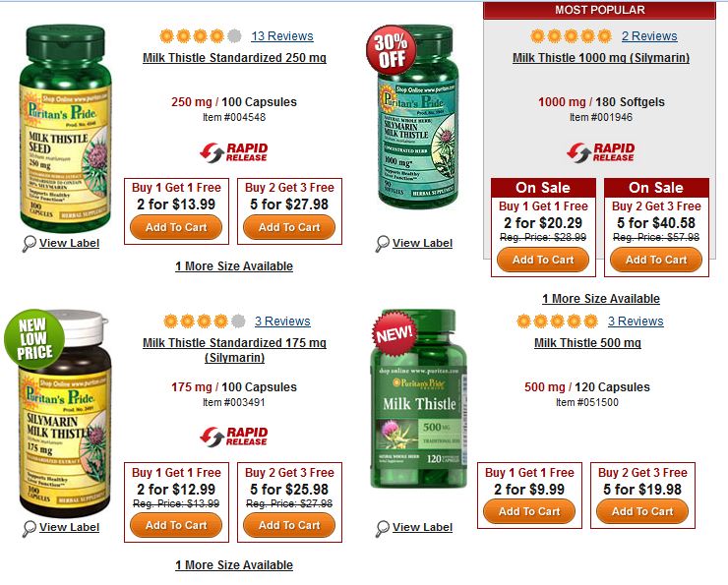The width and height of the screenshot is (728, 585).
Task: Add 5 for $40.58 sale offer to cart
Action: [656, 260]
